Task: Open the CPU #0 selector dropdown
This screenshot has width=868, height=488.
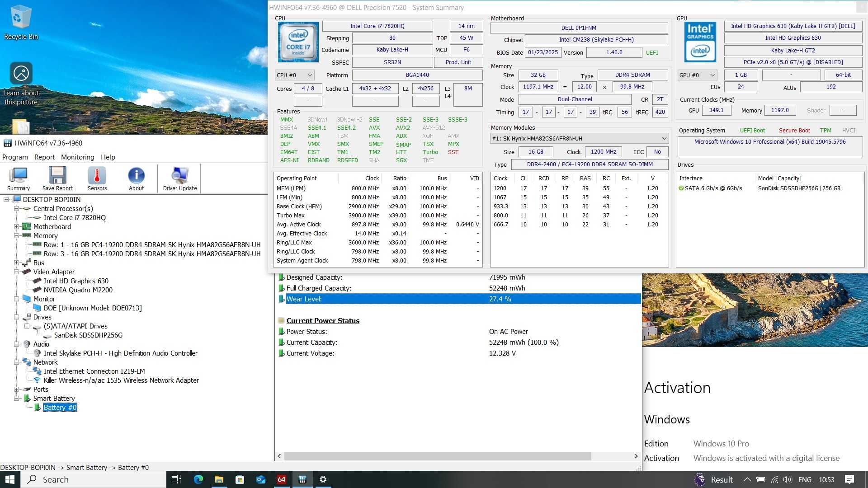Action: 294,75
